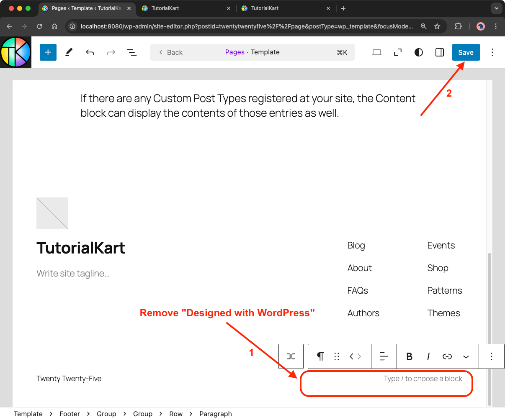
Task: Select the TutorialKart site title
Action: (x=81, y=248)
